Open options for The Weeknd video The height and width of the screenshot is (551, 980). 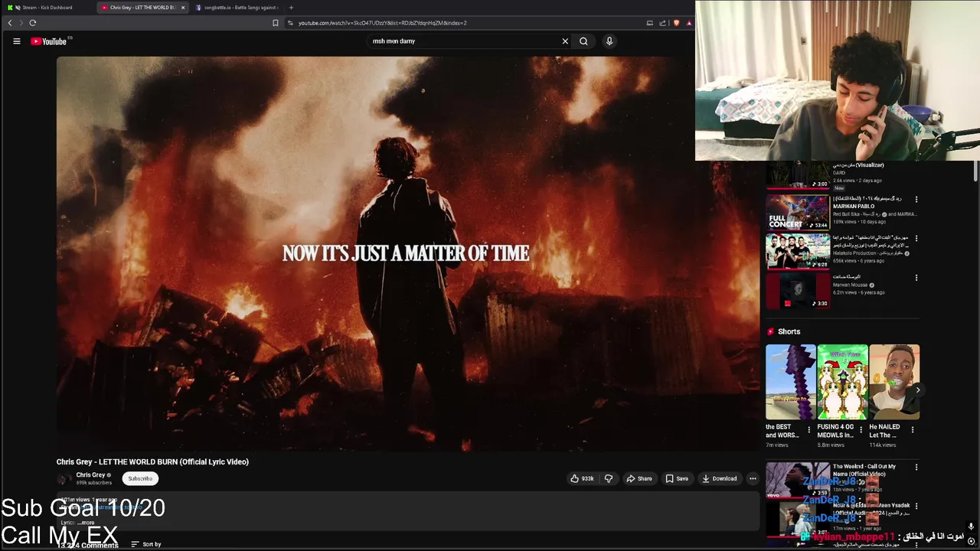(x=916, y=467)
